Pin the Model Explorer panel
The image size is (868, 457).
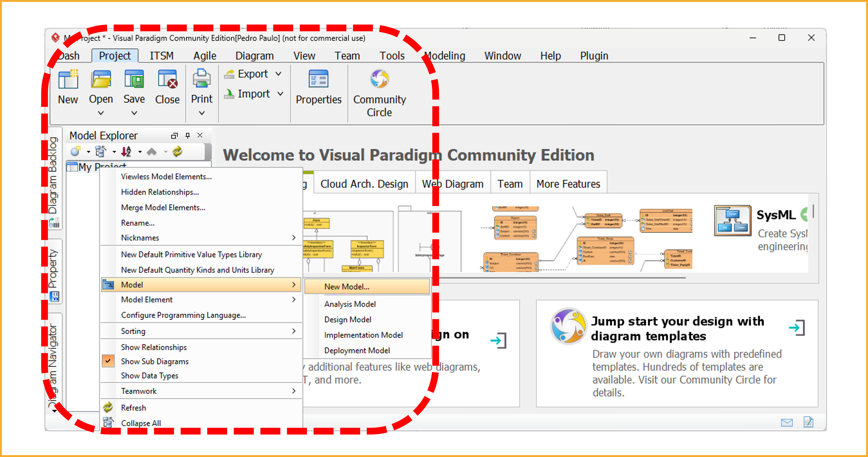188,136
